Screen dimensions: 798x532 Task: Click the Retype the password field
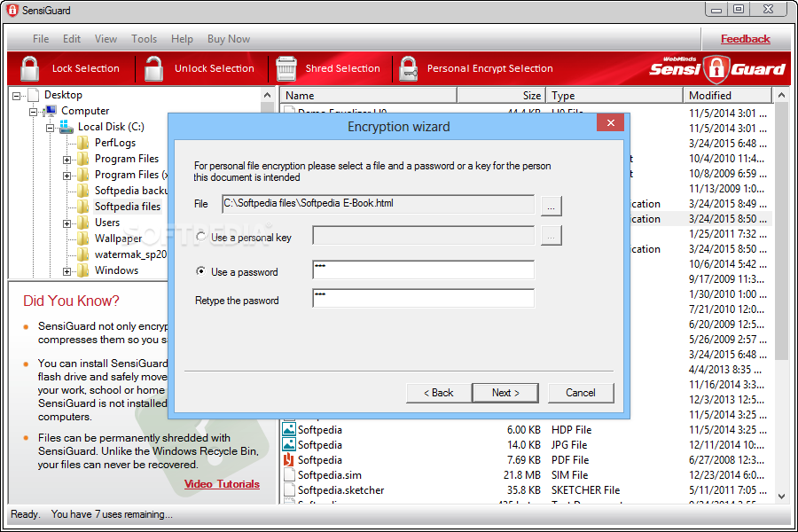(424, 298)
